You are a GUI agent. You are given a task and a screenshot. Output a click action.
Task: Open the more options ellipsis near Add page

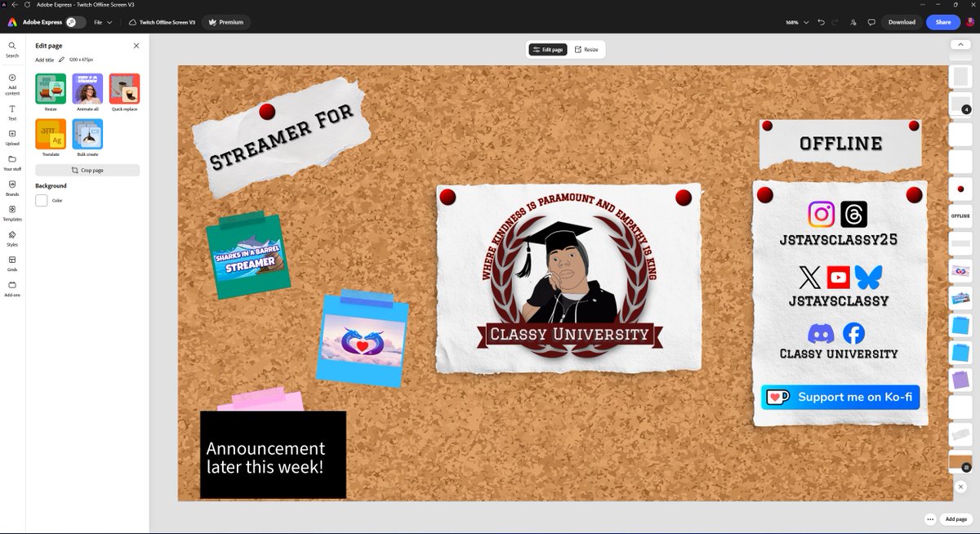(930, 518)
